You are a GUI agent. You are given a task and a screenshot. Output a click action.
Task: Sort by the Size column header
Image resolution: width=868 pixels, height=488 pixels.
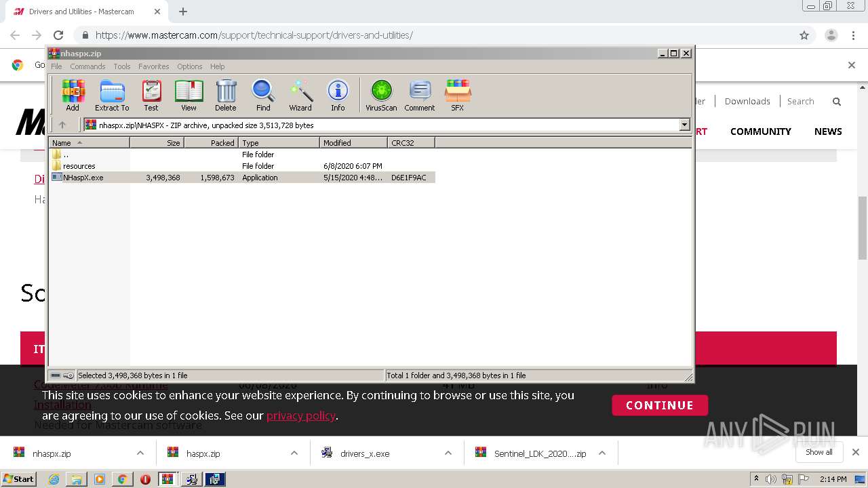(157, 143)
